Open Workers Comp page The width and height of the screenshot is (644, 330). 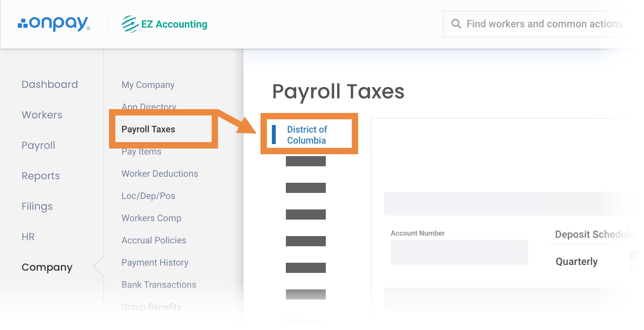click(x=151, y=218)
